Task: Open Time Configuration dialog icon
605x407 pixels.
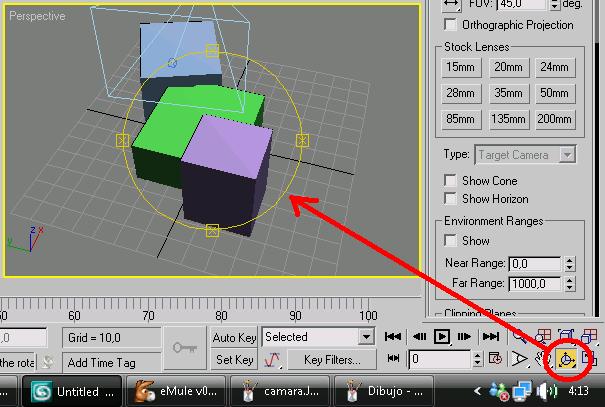Action: coord(495,359)
